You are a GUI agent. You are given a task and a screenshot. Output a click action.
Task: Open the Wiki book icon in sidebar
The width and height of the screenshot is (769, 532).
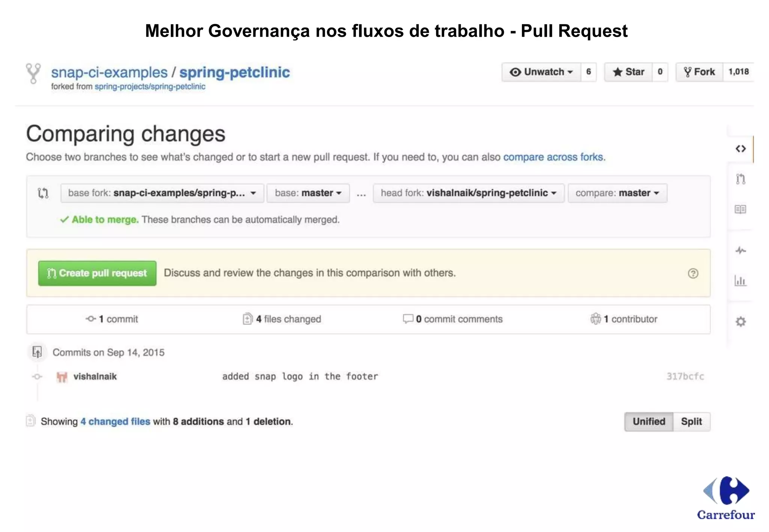pyautogui.click(x=740, y=209)
